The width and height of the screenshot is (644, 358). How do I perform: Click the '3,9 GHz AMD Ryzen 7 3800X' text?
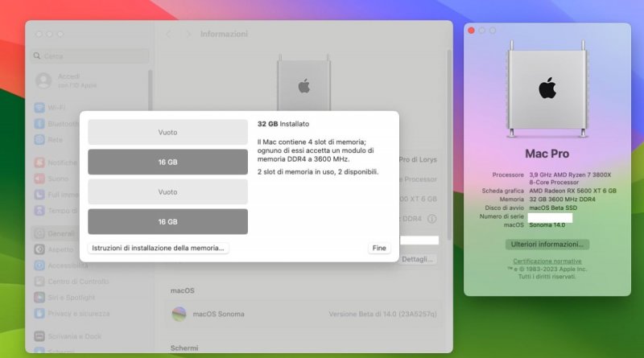click(x=570, y=175)
